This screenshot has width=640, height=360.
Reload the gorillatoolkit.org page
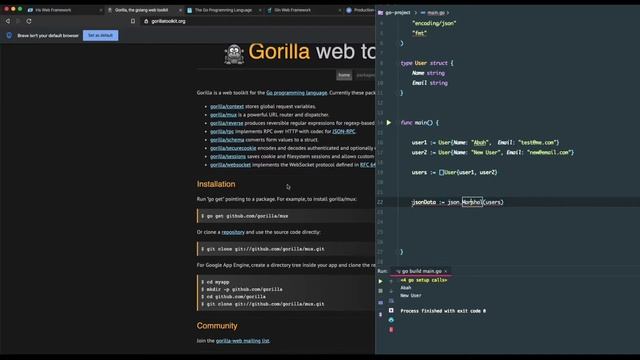[x=29, y=21]
